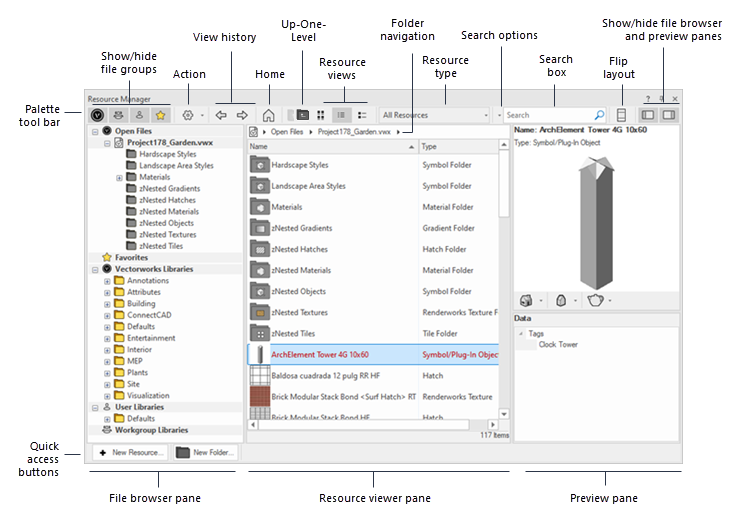Image resolution: width=734 pixels, height=513 pixels.
Task: Toggle Vectorworks Libraries file group visibility
Action: click(98, 115)
